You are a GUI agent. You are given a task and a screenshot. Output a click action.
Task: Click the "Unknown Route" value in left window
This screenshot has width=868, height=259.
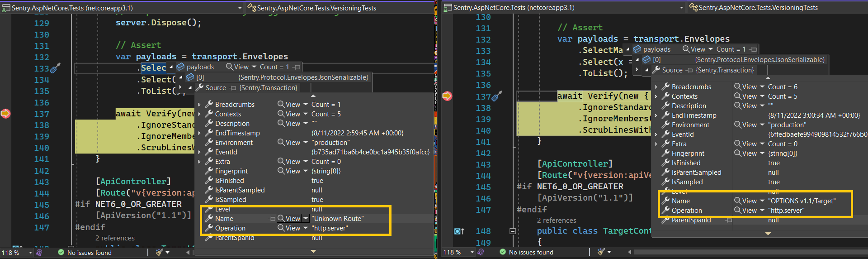337,218
